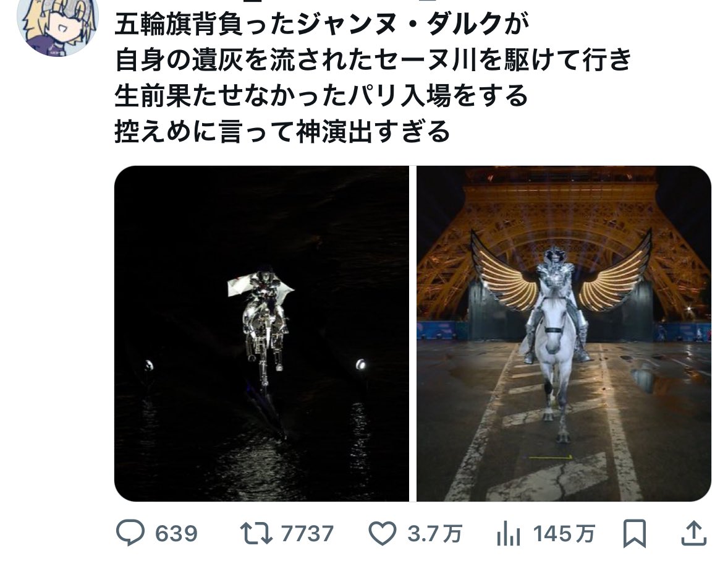The image size is (728, 561).
Task: Bookmark this tweet
Action: pyautogui.click(x=634, y=533)
